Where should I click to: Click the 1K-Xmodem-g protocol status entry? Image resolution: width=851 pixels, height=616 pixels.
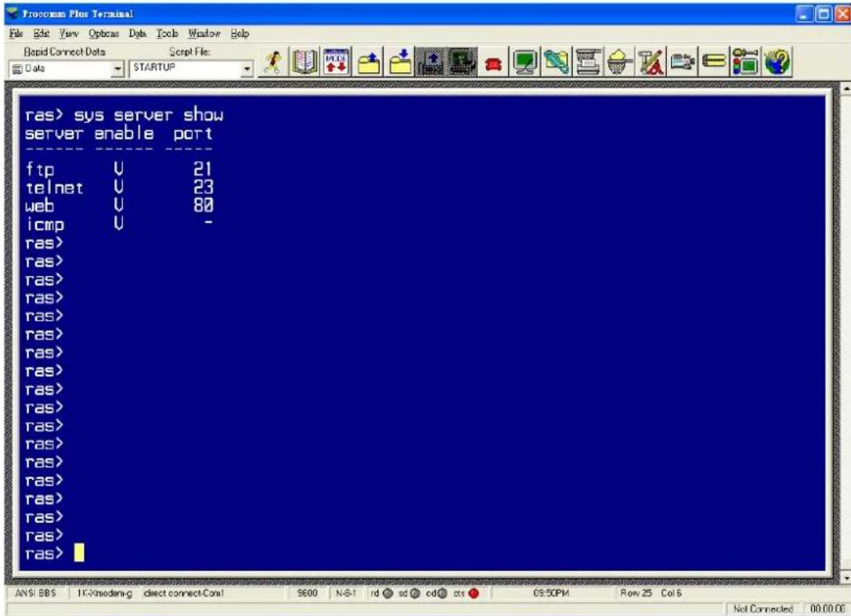click(x=104, y=593)
